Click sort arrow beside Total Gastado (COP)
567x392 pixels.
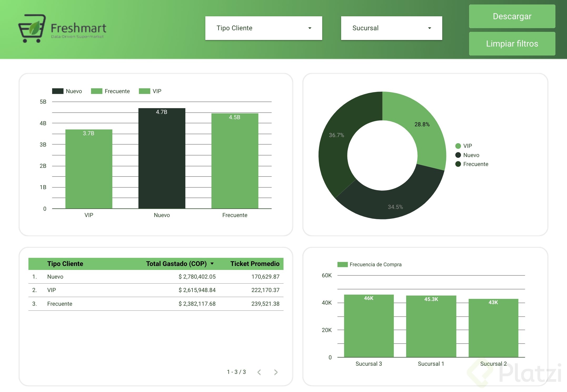coord(212,264)
